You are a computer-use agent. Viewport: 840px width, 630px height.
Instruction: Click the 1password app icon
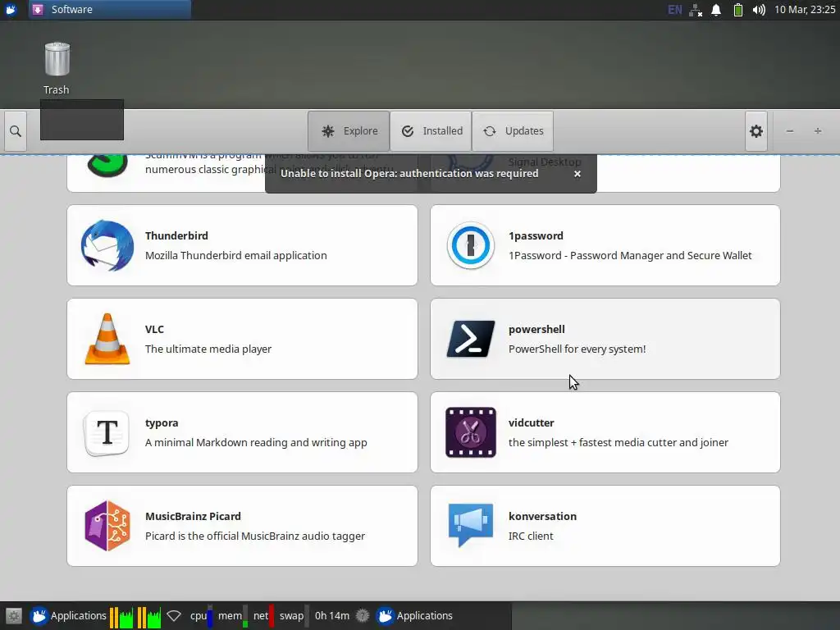(470, 245)
